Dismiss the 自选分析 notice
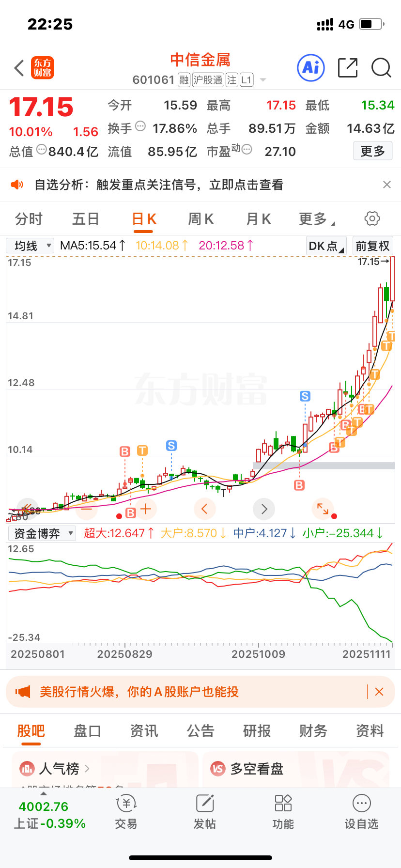This screenshot has width=401, height=868. click(x=386, y=185)
